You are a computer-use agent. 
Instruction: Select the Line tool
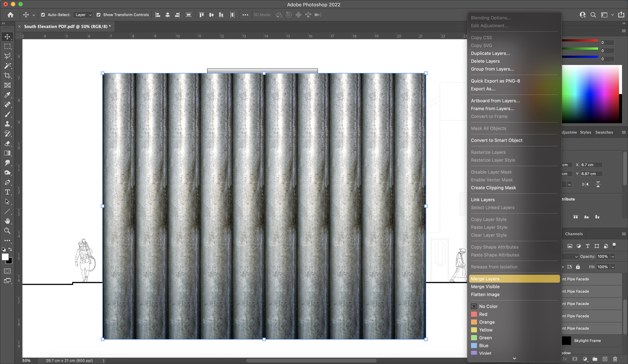pos(7,211)
